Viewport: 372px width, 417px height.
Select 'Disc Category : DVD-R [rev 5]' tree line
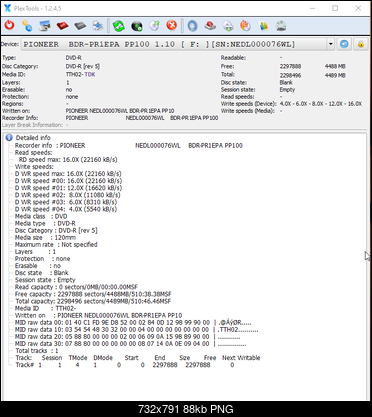[56, 230]
